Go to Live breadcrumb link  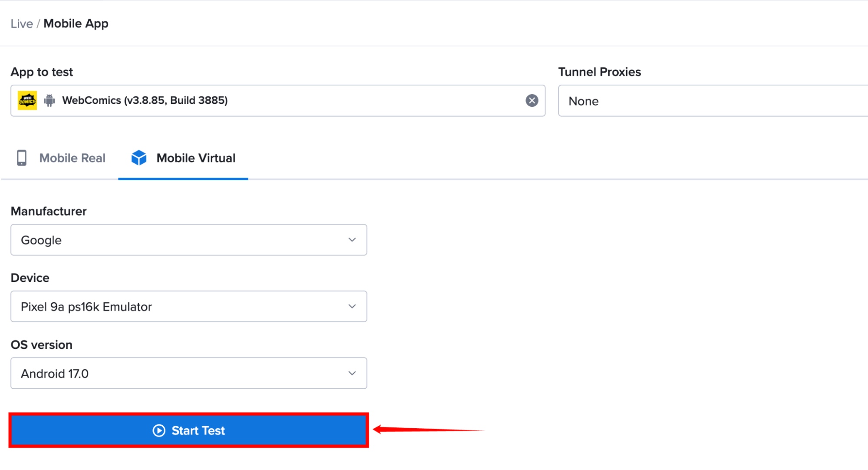point(22,23)
